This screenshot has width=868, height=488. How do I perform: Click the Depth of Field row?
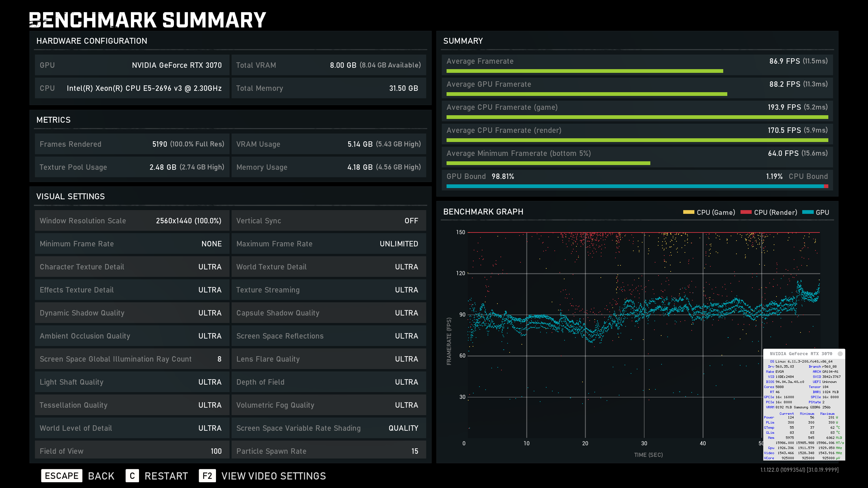click(x=329, y=382)
